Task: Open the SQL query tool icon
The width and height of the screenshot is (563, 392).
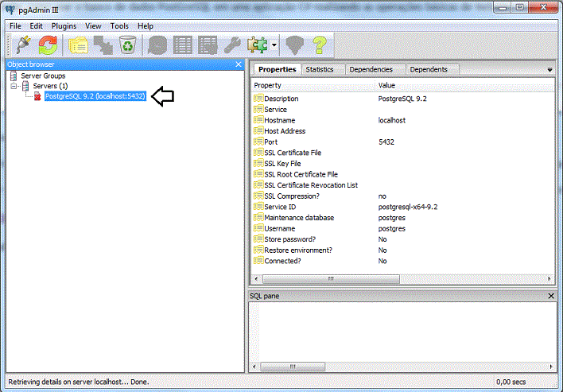Action: point(157,45)
